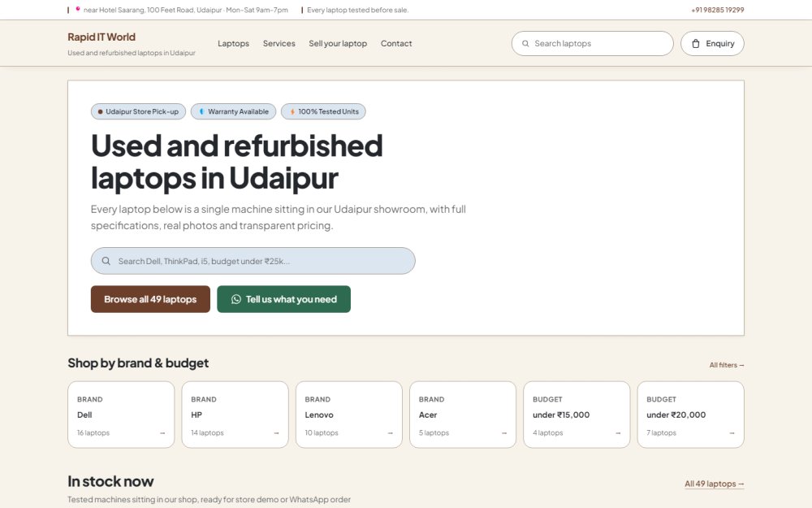Screen dimensions: 812x508
Task: Click the lightning icon in the 100% Tested badge
Action: (292, 111)
